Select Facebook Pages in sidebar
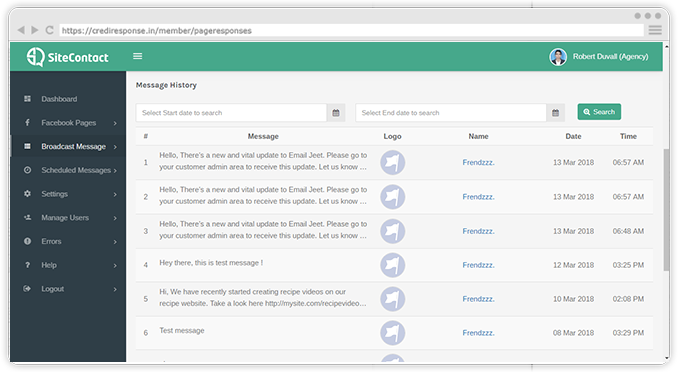678x372 pixels. 68,122
